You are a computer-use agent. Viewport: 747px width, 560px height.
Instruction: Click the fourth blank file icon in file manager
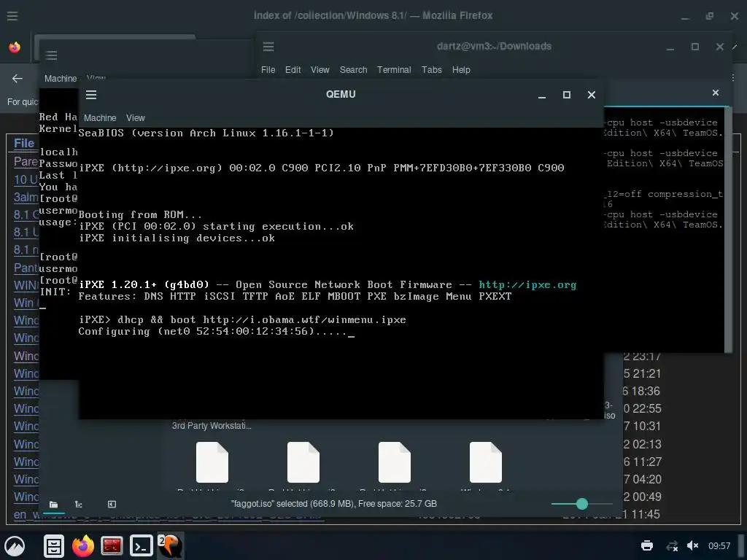pyautogui.click(x=485, y=462)
